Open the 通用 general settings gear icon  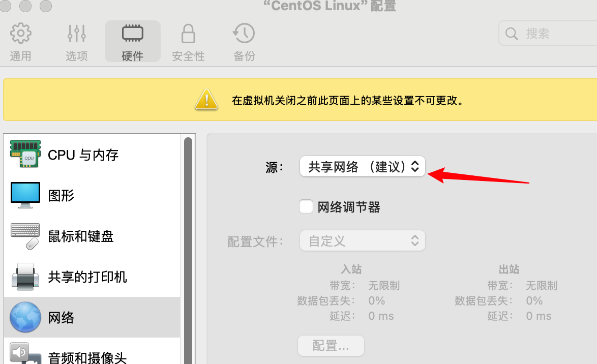coord(20,34)
